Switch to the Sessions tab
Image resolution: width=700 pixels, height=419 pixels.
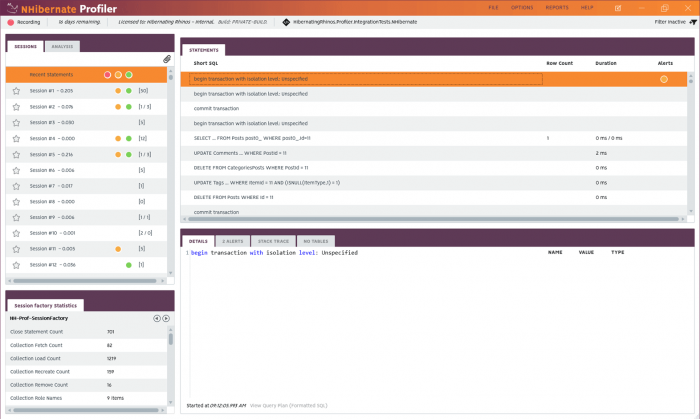click(25, 46)
